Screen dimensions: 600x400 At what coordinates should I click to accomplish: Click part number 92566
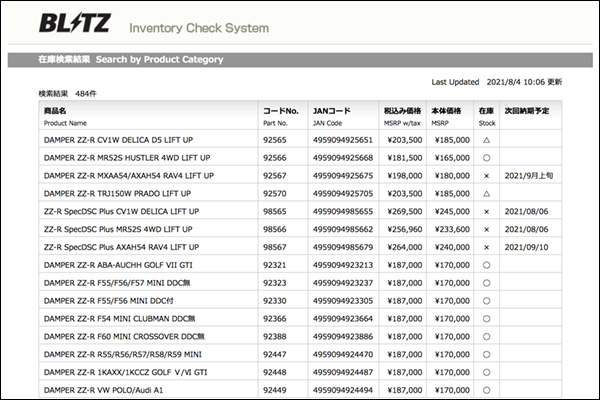tap(275, 158)
